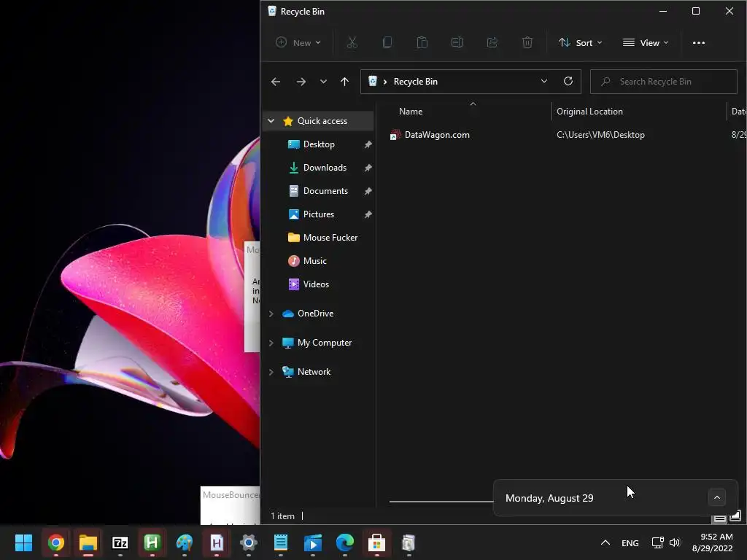Select Network in navigation pane
Viewport: 747px width, 560px height.
[x=314, y=372]
